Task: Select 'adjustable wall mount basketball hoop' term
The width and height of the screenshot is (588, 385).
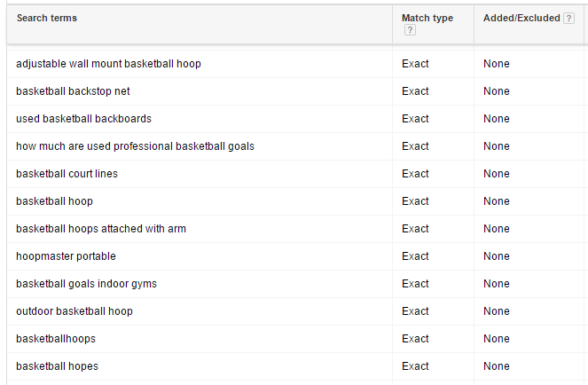Action: (108, 64)
